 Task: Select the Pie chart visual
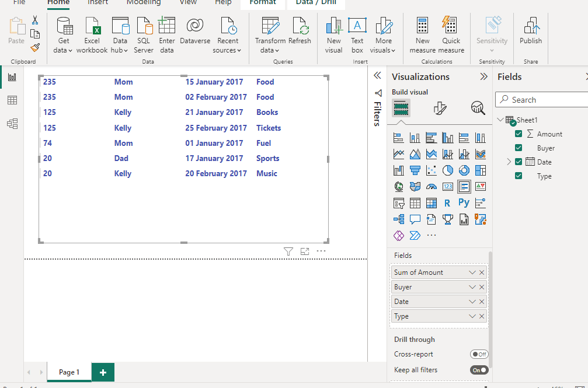447,170
